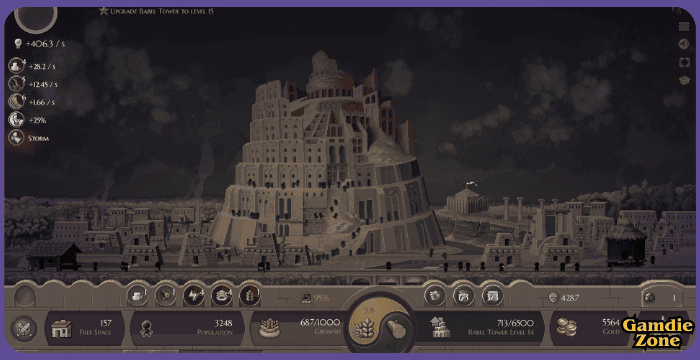Click the skull counter icon 4287

(x=553, y=297)
